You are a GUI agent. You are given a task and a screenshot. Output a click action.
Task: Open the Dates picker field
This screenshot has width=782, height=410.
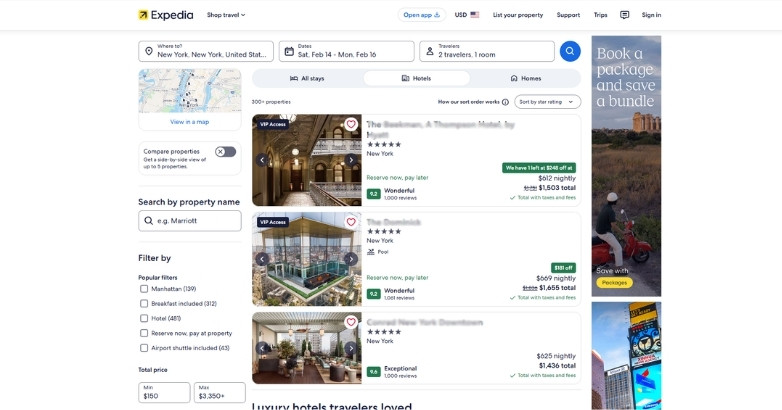[347, 51]
